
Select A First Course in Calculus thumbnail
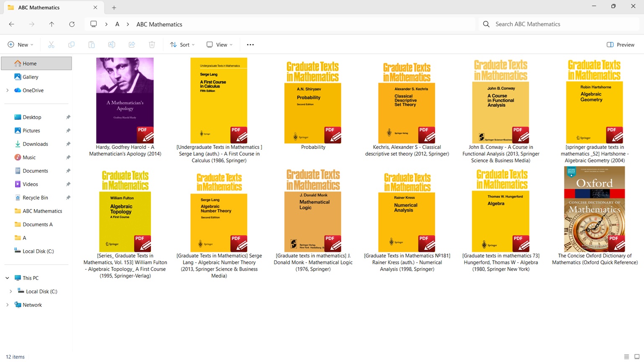tap(219, 101)
